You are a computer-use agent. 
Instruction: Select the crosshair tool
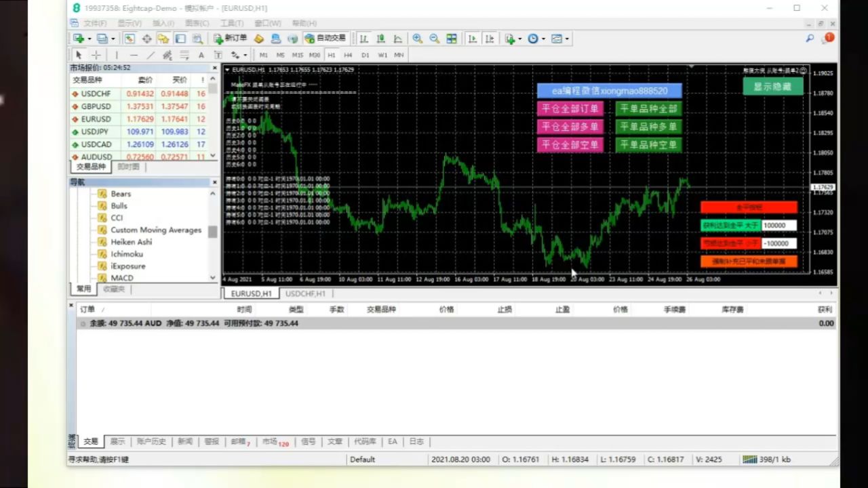point(96,55)
